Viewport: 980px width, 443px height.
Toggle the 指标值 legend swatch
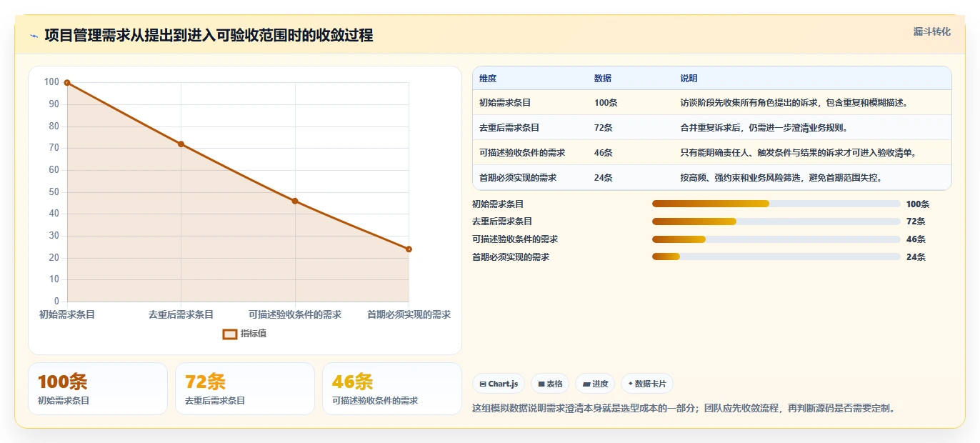click(x=230, y=334)
